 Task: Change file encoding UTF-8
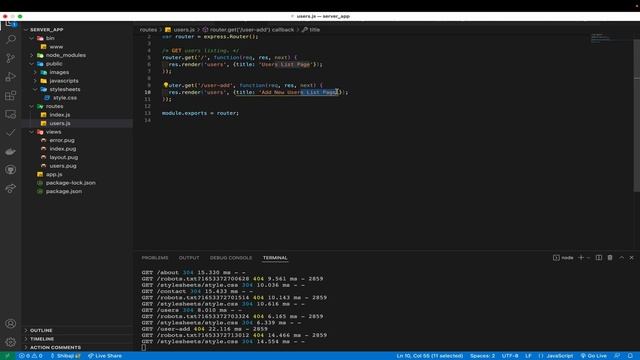[x=510, y=356]
